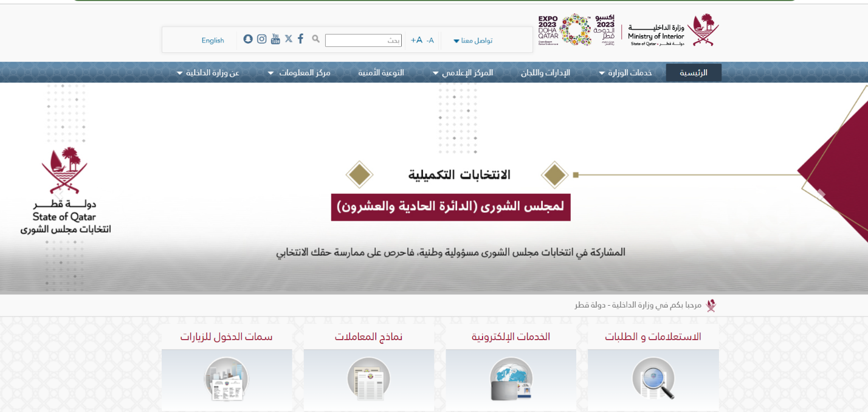868x412 pixels.
Task: Increase font size with A+
Action: [416, 40]
